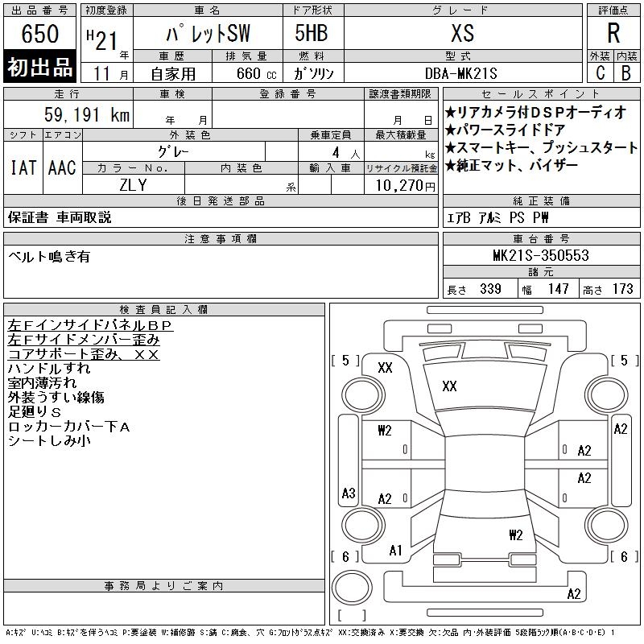Image resolution: width=644 pixels, height=644 pixels.
Task: Click A2 mark on right front door
Action: click(584, 451)
